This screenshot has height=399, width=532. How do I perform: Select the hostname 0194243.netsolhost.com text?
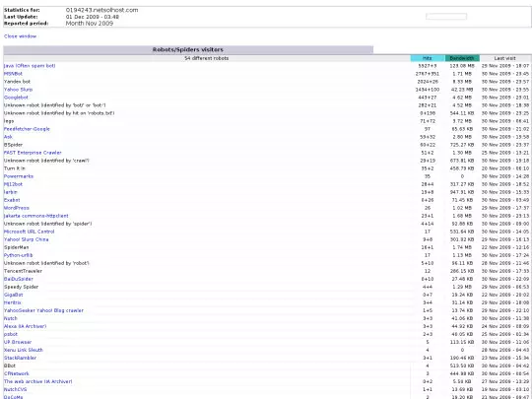coord(101,10)
